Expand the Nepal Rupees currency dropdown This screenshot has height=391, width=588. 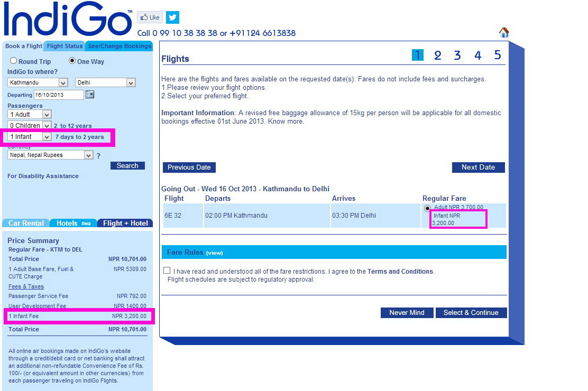[x=88, y=155]
